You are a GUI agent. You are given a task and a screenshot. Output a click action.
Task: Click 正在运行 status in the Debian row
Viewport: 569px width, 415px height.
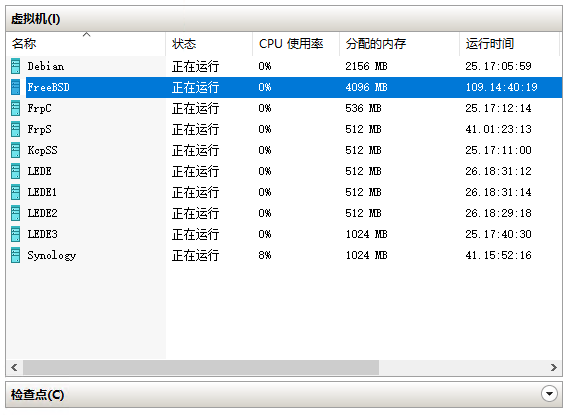pos(196,66)
